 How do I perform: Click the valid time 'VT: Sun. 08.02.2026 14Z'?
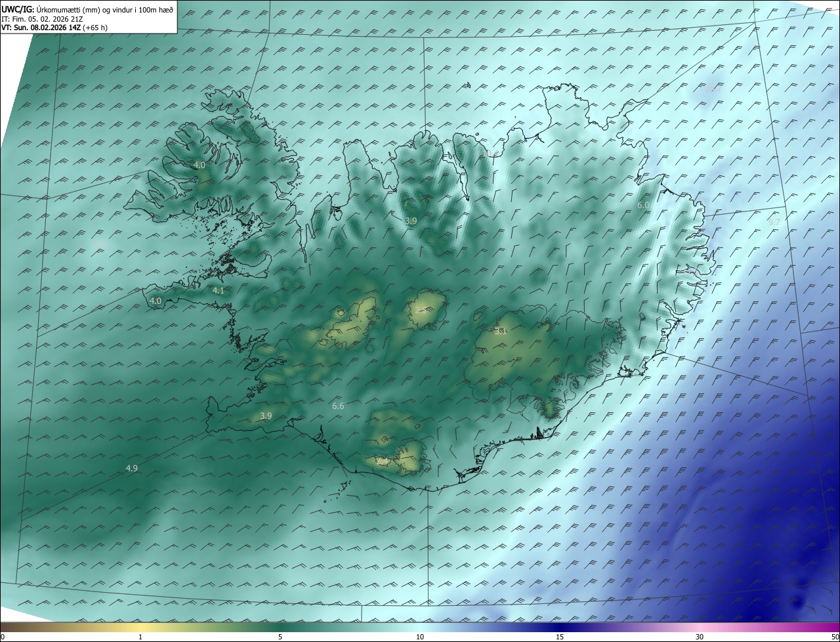pyautogui.click(x=42, y=28)
